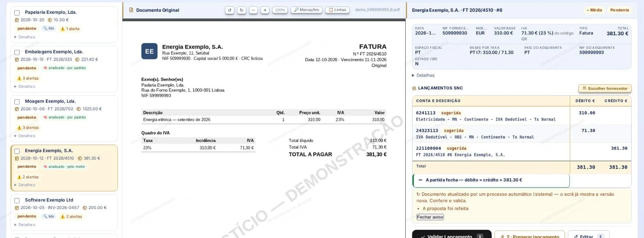
Task: Click Validar Lançamento button
Action: (451, 235)
